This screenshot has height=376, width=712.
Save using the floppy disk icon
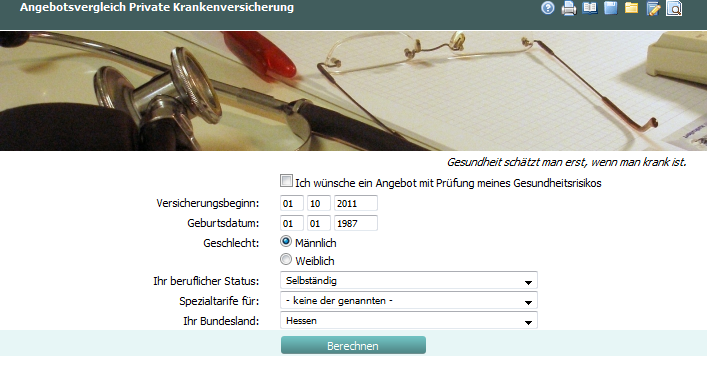pos(611,8)
